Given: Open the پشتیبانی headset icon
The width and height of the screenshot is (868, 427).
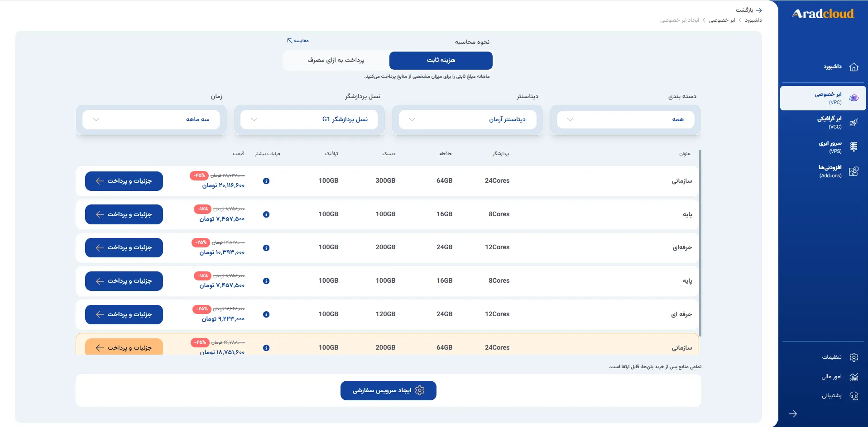Looking at the screenshot, I should [854, 396].
